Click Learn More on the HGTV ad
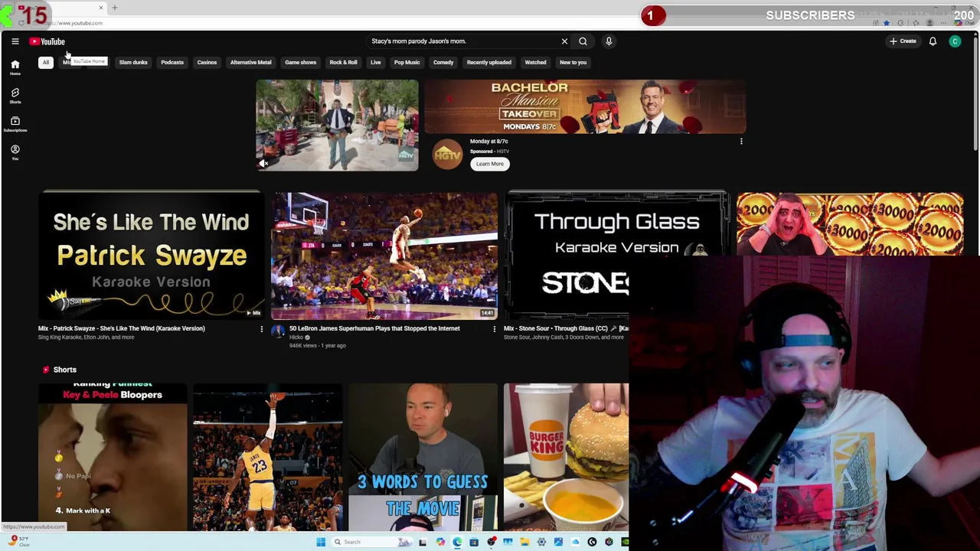Screen dimensions: 980x551 tap(490, 164)
